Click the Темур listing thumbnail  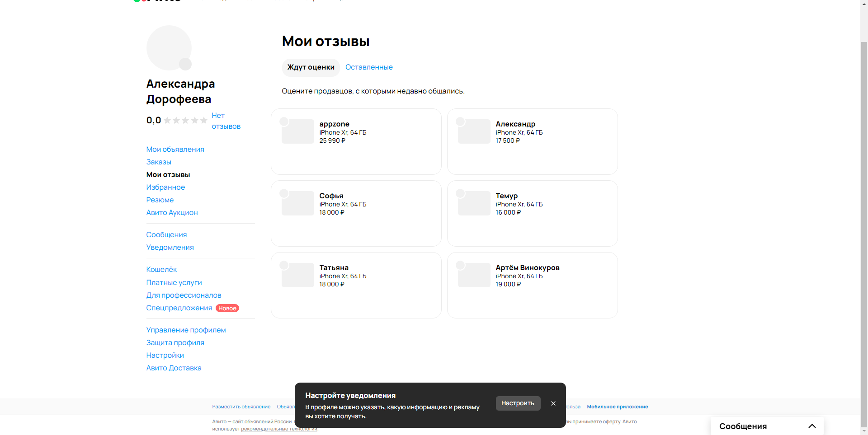(474, 203)
